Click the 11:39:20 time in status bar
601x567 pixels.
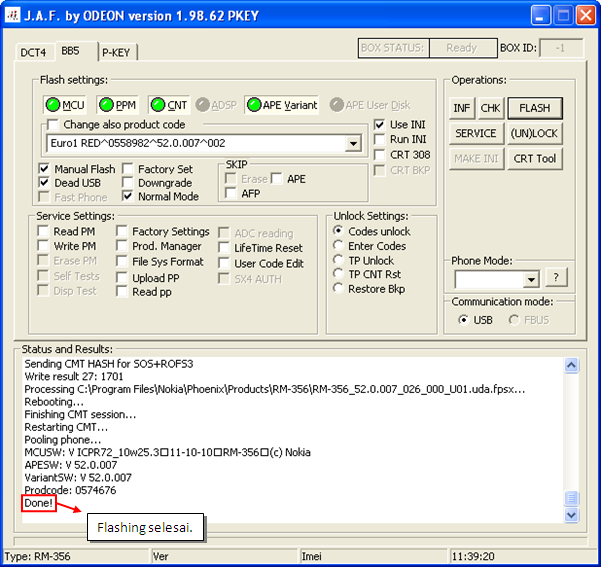[473, 556]
